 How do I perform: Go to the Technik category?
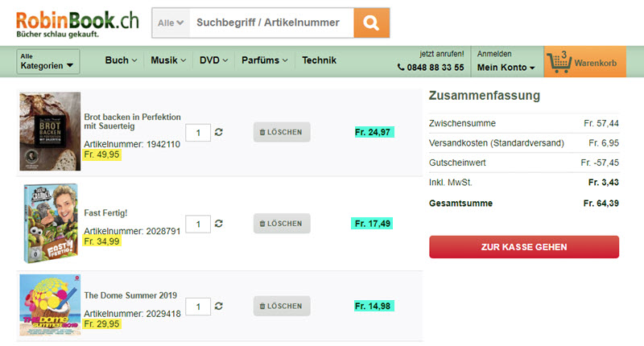coord(319,60)
